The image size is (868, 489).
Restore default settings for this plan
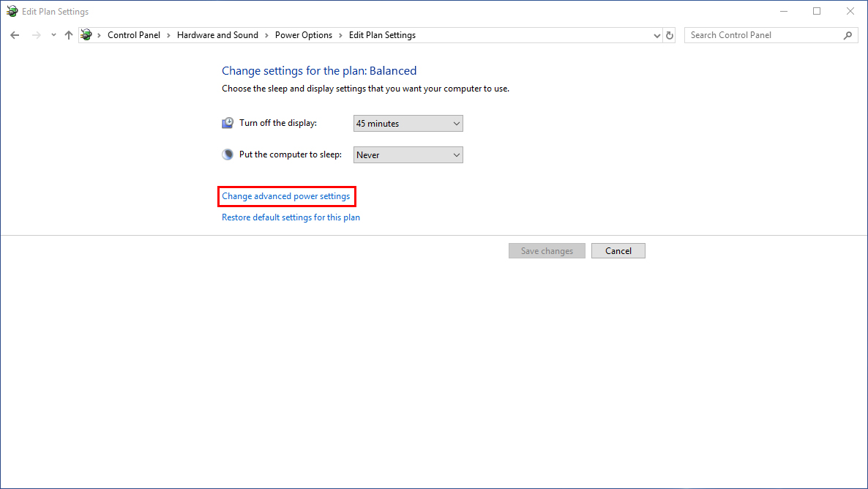[291, 217]
